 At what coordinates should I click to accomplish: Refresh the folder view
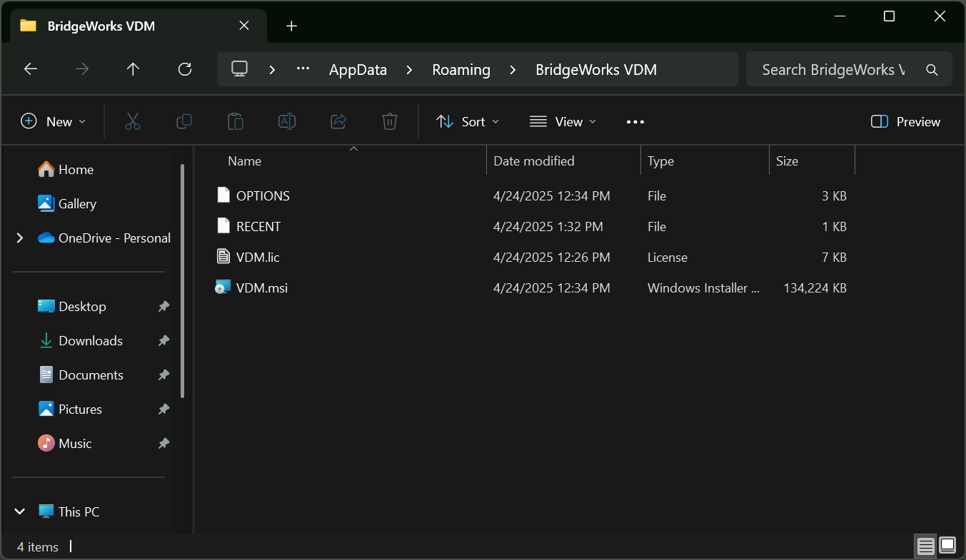(x=185, y=69)
